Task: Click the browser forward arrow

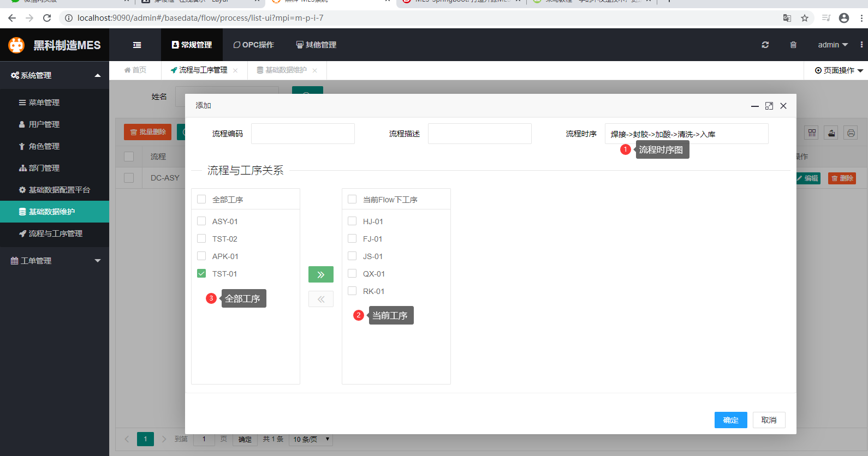Action: click(x=29, y=18)
